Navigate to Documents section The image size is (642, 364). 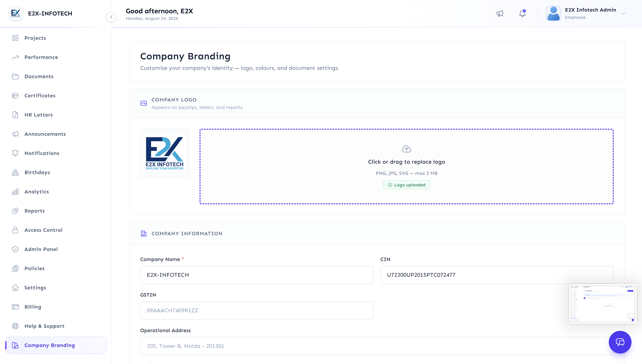click(x=55, y=77)
